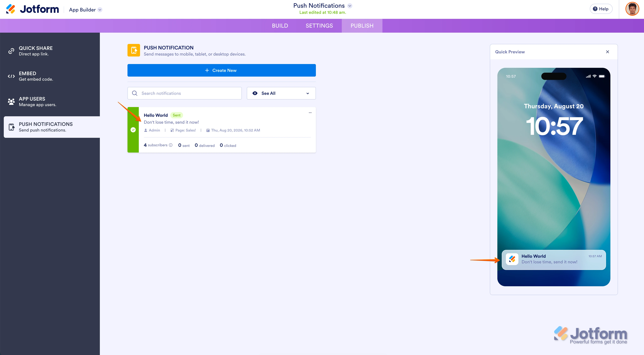Click the App Users people icon
Screen dimensions: 644x355
tap(11, 102)
